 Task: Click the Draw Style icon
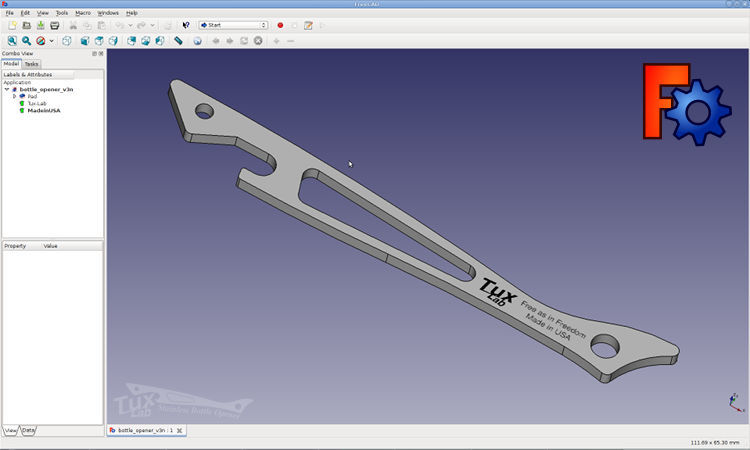[41, 41]
